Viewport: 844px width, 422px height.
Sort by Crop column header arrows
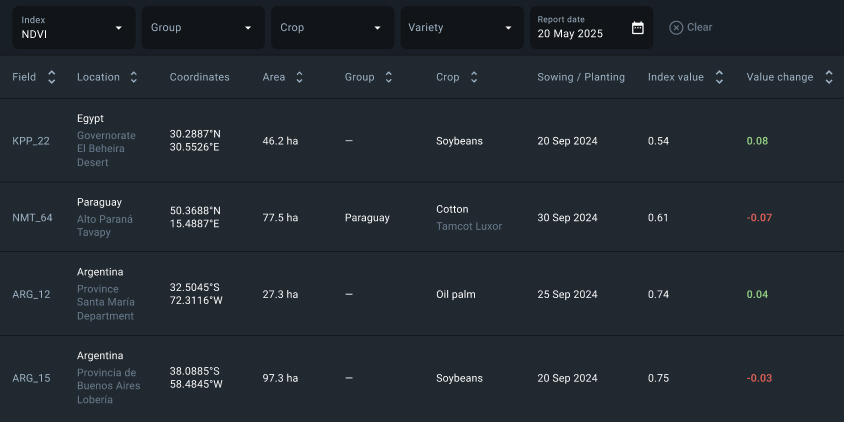pos(474,77)
